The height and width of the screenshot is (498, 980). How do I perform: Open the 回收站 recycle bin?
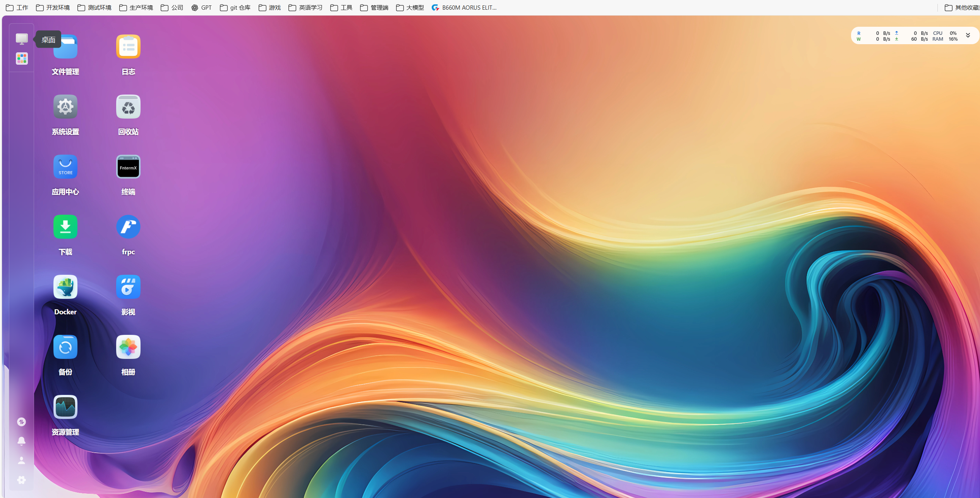point(128,107)
